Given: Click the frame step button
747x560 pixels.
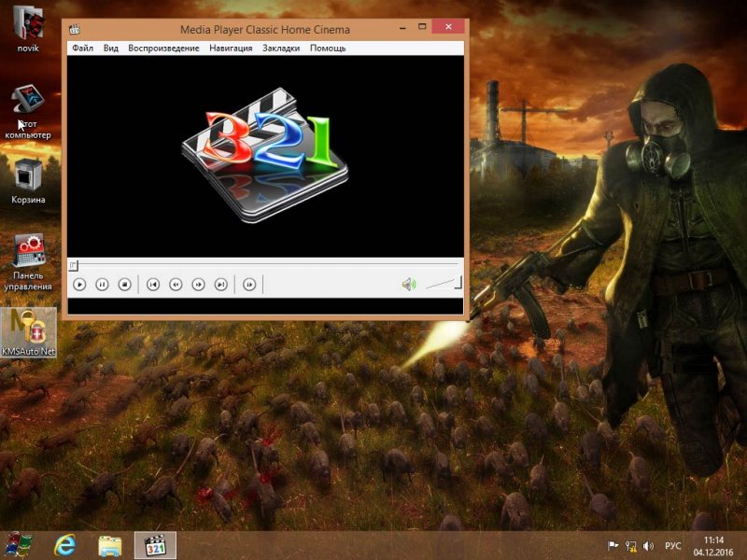Looking at the screenshot, I should [249, 285].
